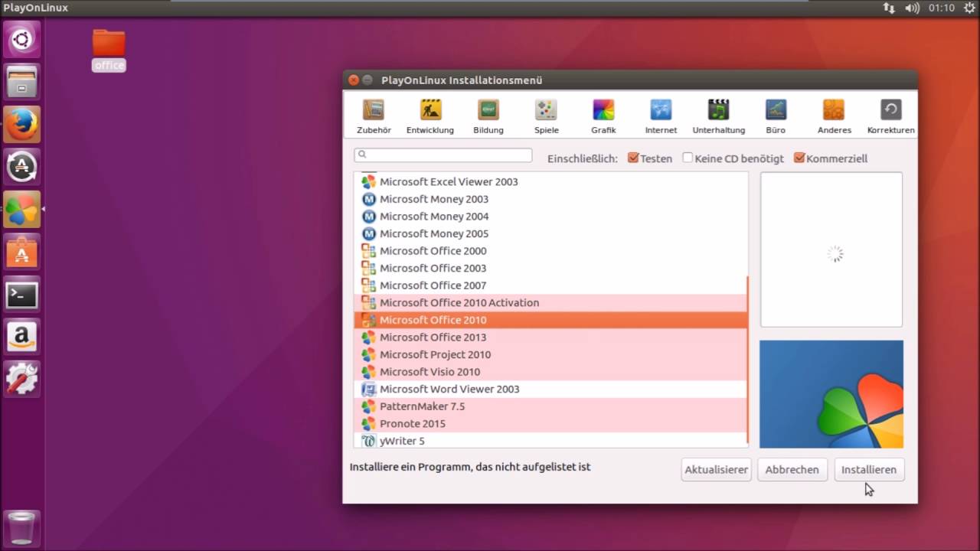The image size is (980, 551).
Task: Launch Firefox from the dock
Action: pos(21,124)
